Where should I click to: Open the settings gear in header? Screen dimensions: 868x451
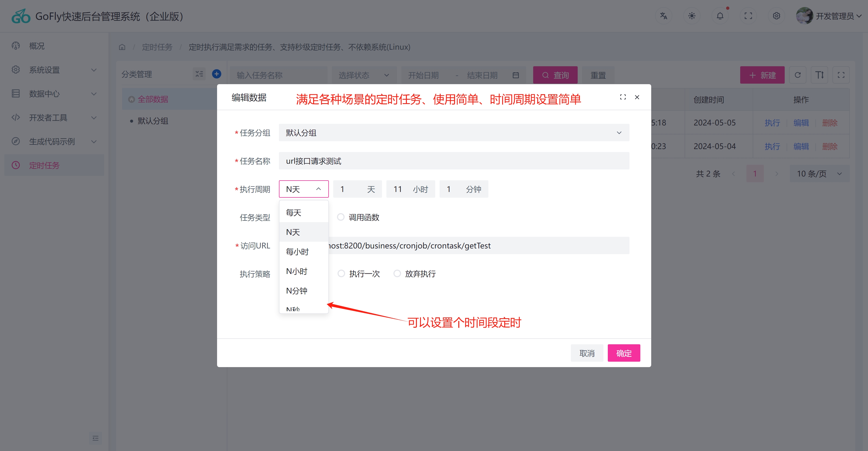[x=777, y=16]
